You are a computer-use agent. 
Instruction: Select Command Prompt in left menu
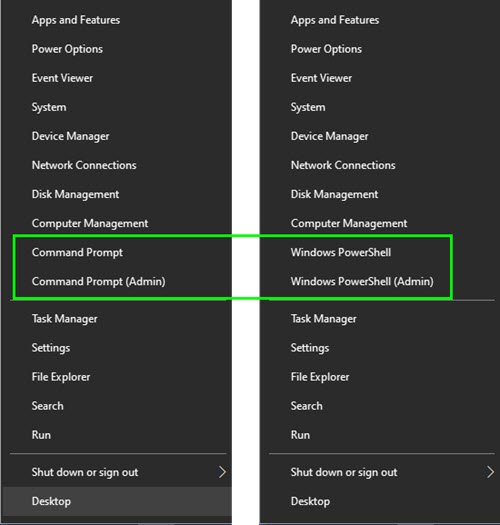(x=77, y=252)
